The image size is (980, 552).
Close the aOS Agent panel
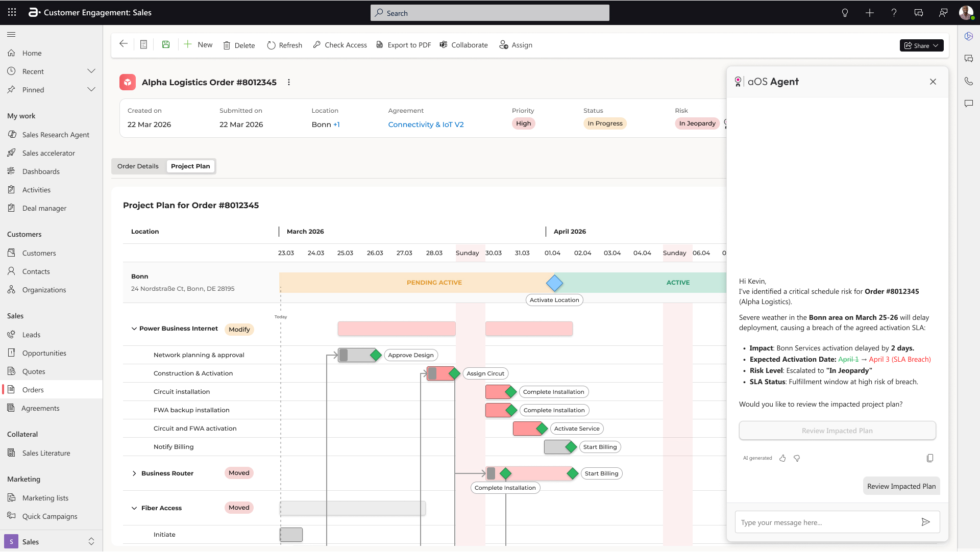point(933,82)
